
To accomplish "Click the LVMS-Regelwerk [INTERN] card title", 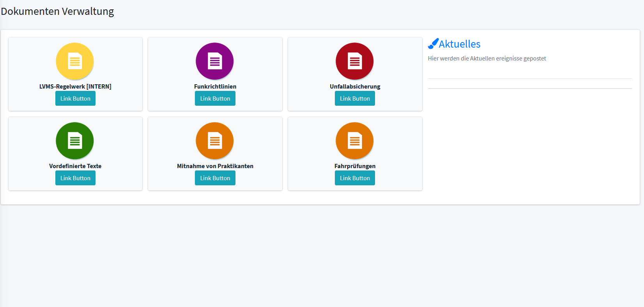I will pos(75,87).
